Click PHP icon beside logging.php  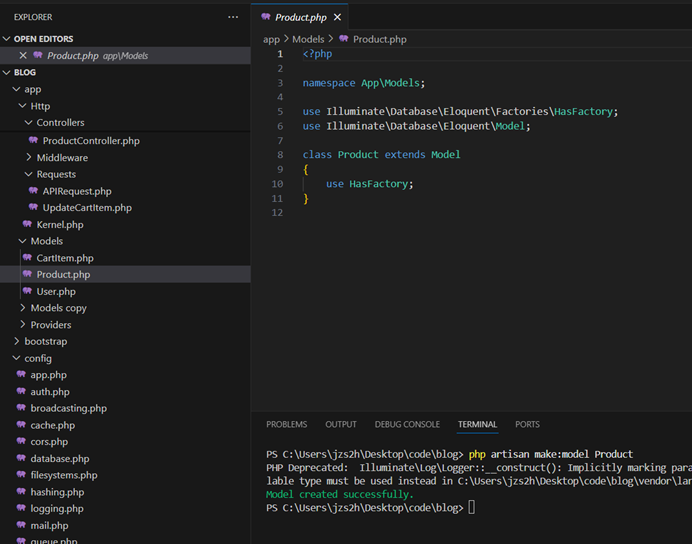21,508
